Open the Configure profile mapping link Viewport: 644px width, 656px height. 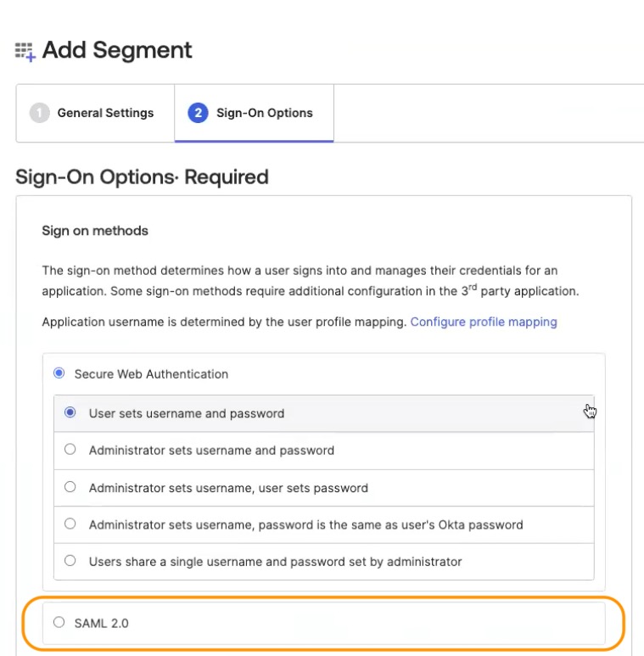[484, 322]
